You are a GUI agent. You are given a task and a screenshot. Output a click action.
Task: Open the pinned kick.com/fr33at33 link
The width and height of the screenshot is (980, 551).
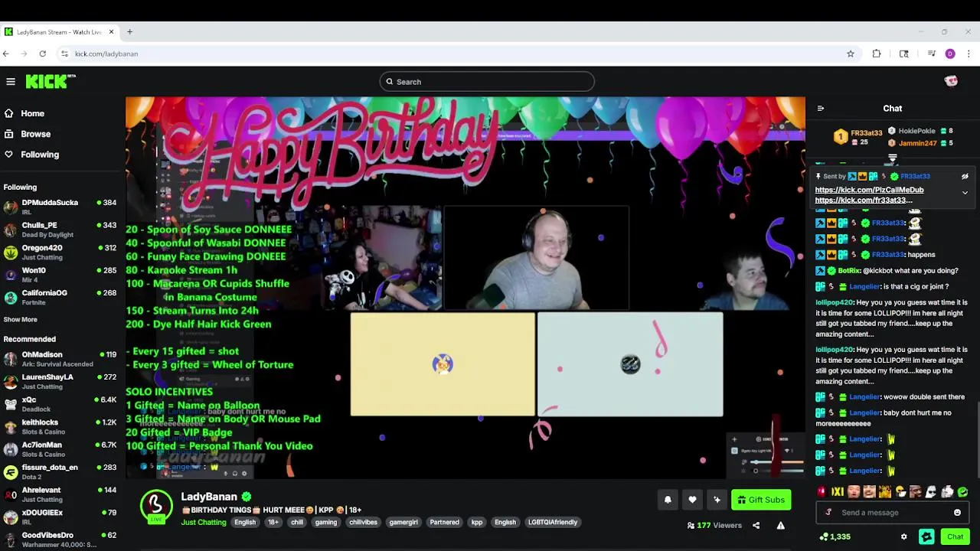pos(864,201)
